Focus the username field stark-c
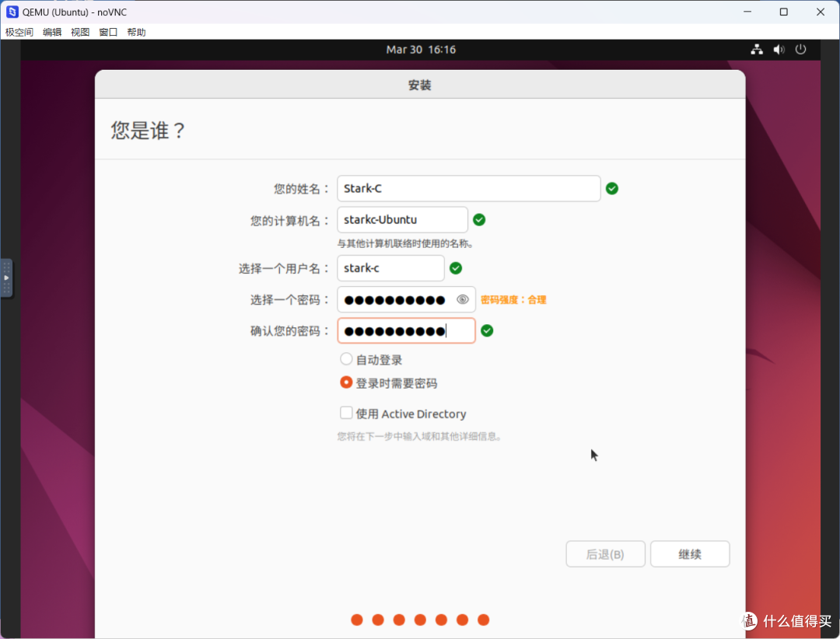Image resolution: width=840 pixels, height=639 pixels. (x=390, y=268)
